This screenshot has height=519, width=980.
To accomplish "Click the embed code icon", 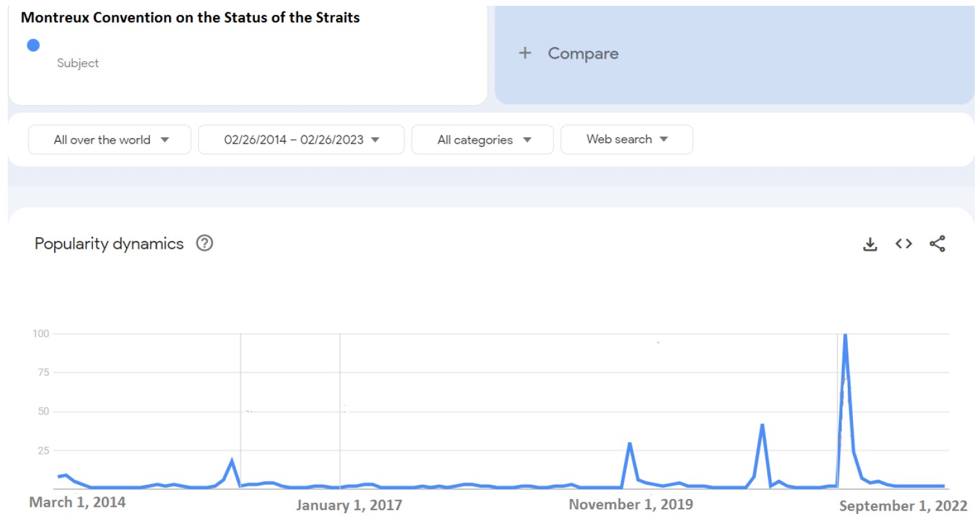I will point(903,244).
